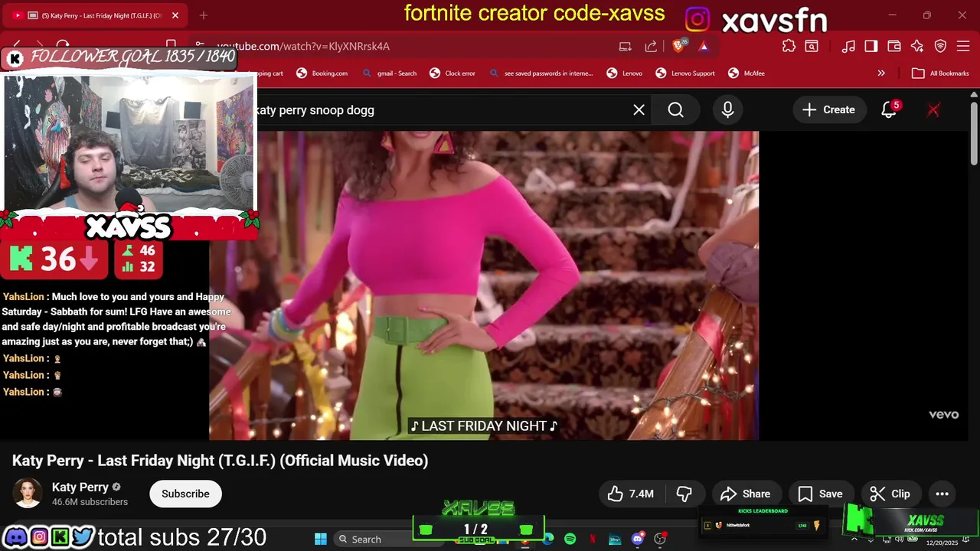Open Katy Perry channel name link
This screenshot has width=980, height=551.
(80, 487)
